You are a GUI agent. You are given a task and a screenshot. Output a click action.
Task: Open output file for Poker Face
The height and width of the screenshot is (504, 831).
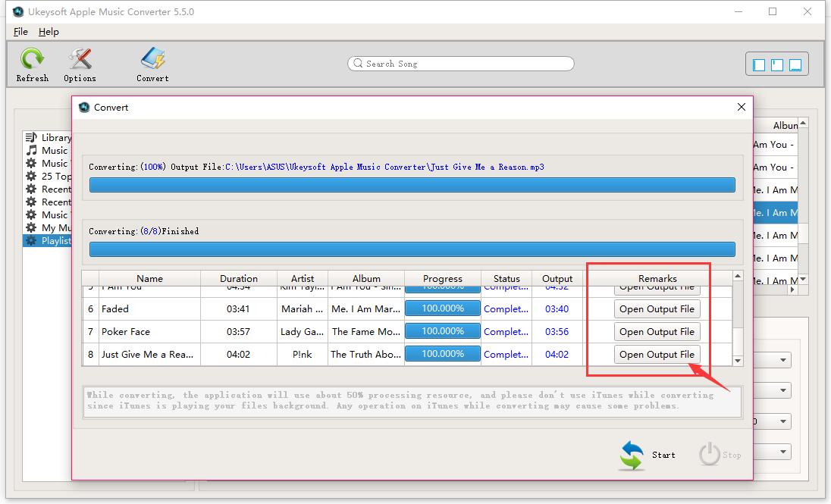pos(657,332)
